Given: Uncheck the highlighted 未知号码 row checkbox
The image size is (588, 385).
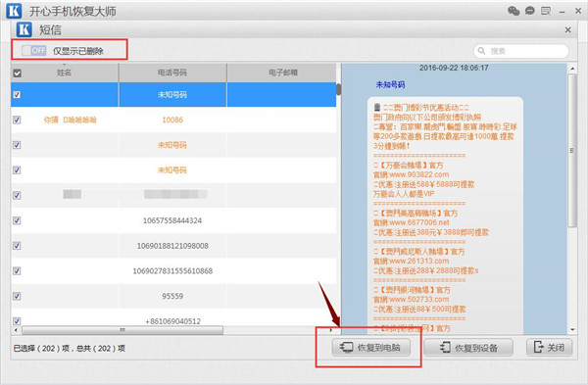Looking at the screenshot, I should click(x=17, y=94).
